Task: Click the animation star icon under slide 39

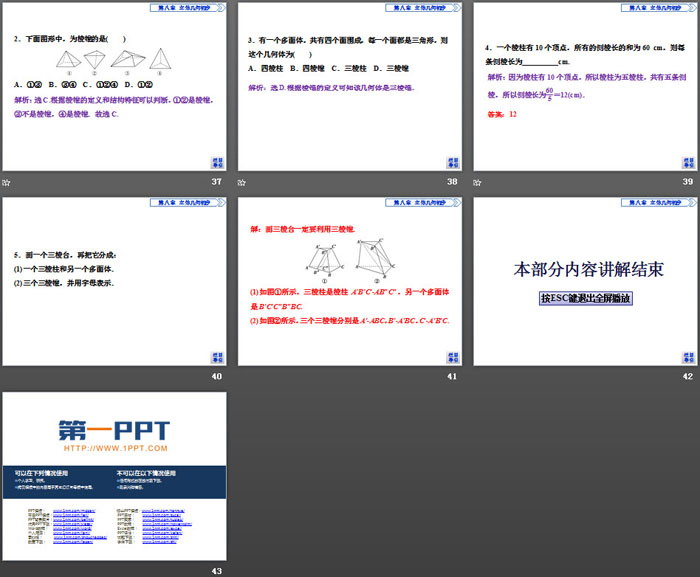Action: pos(478,182)
